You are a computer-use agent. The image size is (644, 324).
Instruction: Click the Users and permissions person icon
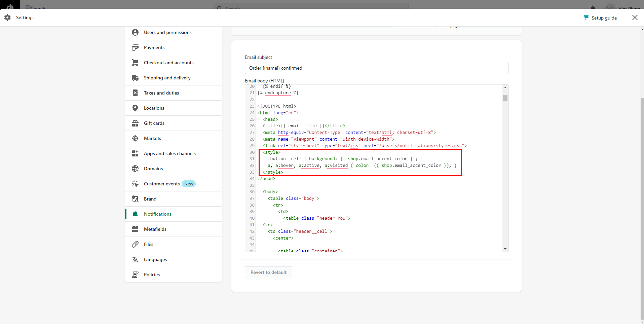pos(135,32)
